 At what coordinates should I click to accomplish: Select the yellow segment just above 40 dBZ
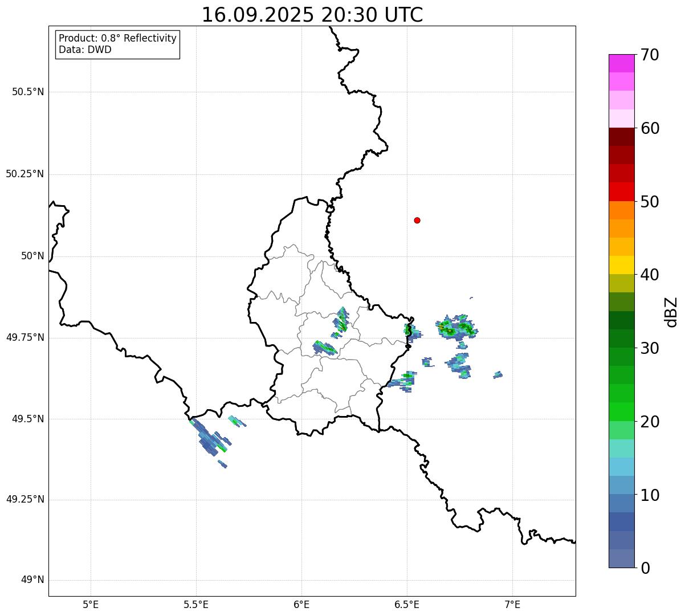click(x=621, y=265)
